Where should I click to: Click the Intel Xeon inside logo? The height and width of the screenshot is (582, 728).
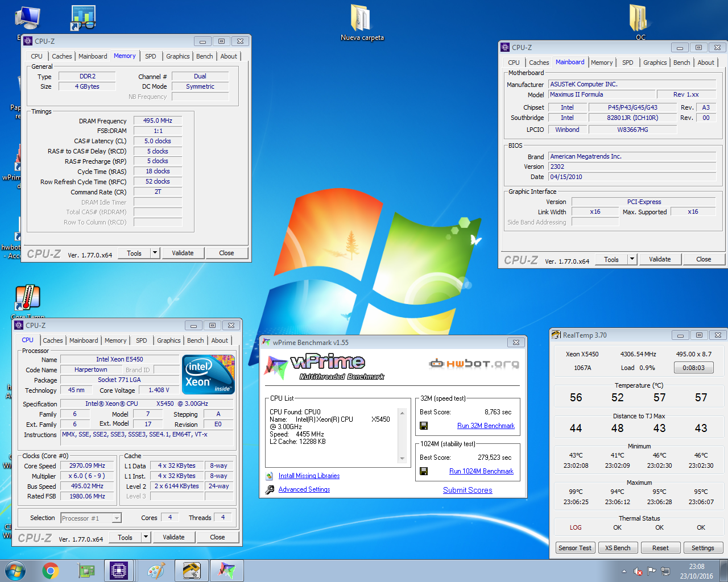click(x=208, y=375)
